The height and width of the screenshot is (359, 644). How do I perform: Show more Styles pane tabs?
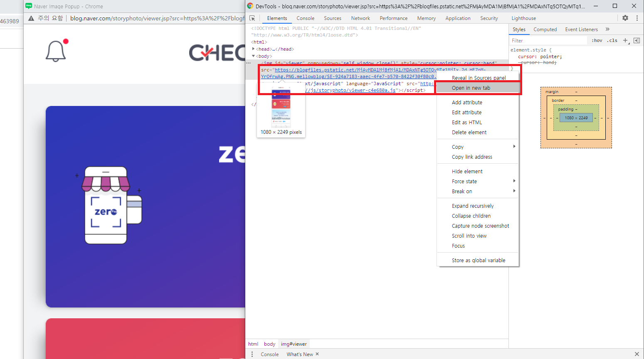(x=607, y=29)
